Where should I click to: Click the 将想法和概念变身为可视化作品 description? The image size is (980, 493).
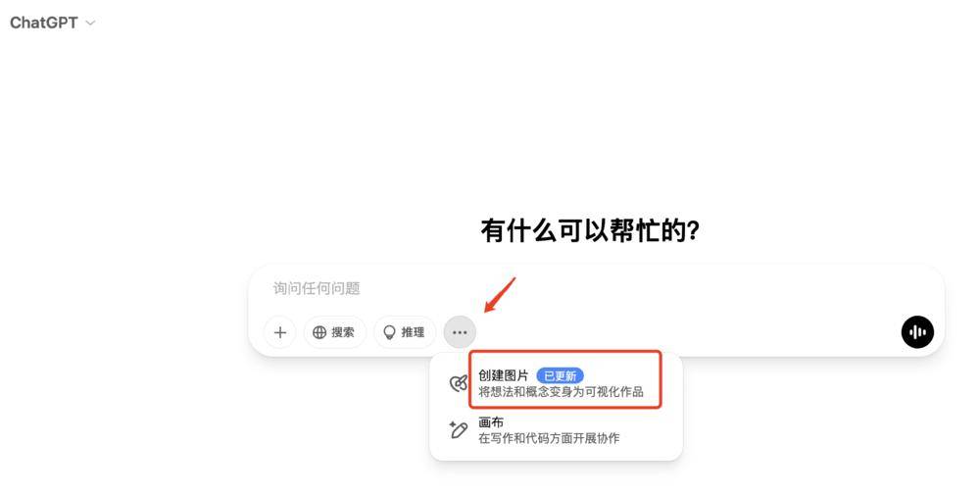point(561,392)
